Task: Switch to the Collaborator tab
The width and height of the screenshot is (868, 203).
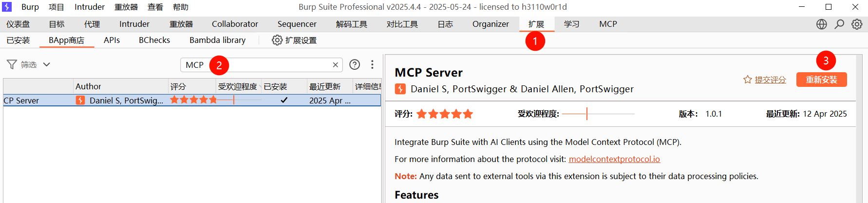Action: 235,24
